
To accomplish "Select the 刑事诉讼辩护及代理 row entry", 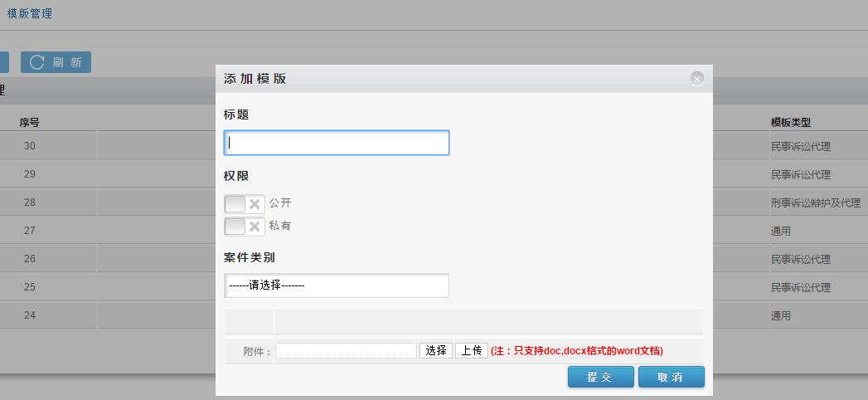I will 815,203.
